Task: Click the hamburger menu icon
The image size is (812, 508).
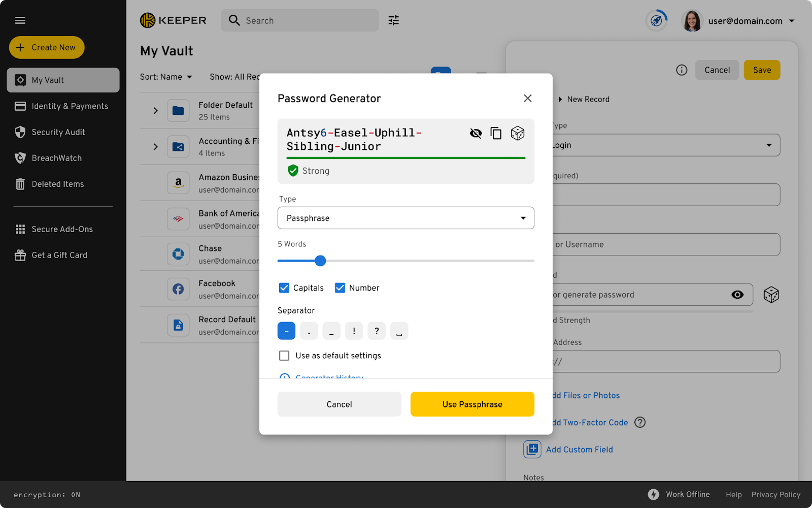Action: pyautogui.click(x=20, y=20)
